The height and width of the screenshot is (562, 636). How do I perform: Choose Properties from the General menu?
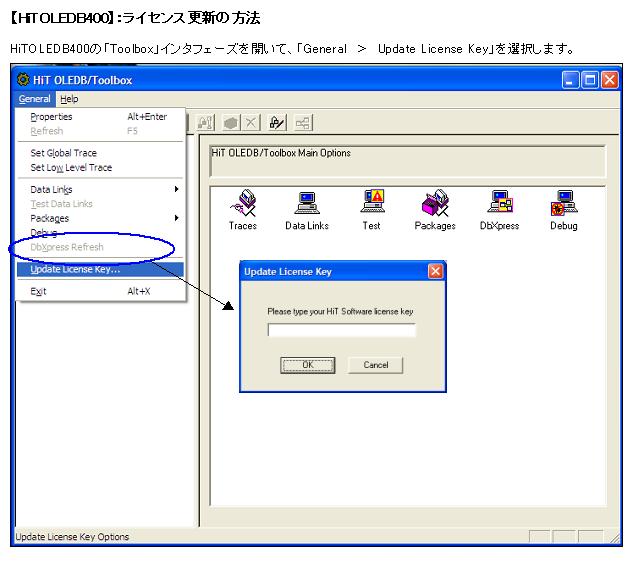coord(100,117)
